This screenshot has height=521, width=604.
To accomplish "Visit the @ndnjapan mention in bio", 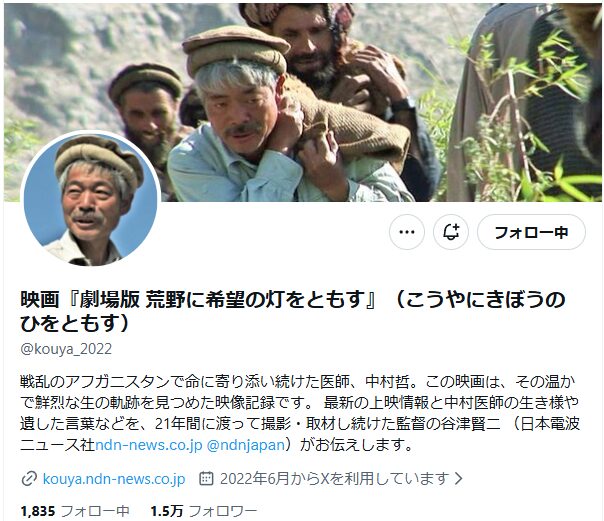I will 246,445.
